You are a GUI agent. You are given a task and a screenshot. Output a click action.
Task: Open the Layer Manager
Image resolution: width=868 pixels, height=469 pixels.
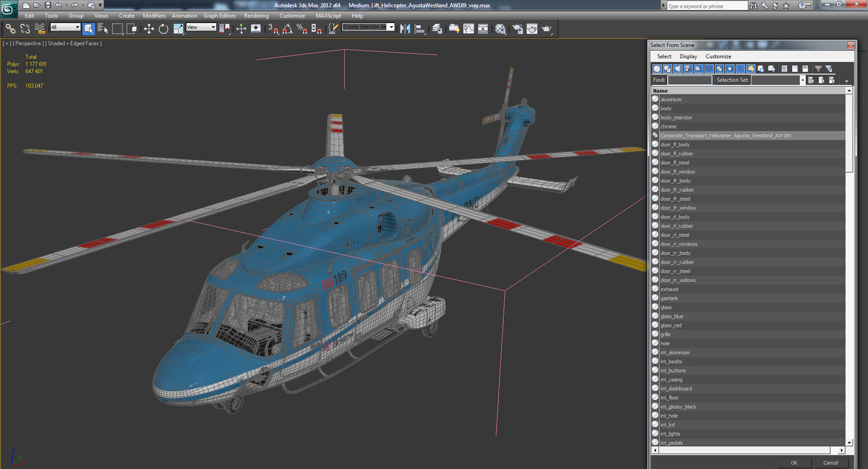437,28
